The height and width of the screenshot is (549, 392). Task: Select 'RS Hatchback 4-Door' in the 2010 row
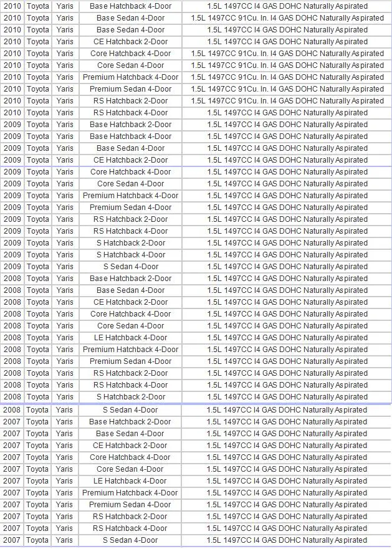coord(131,113)
